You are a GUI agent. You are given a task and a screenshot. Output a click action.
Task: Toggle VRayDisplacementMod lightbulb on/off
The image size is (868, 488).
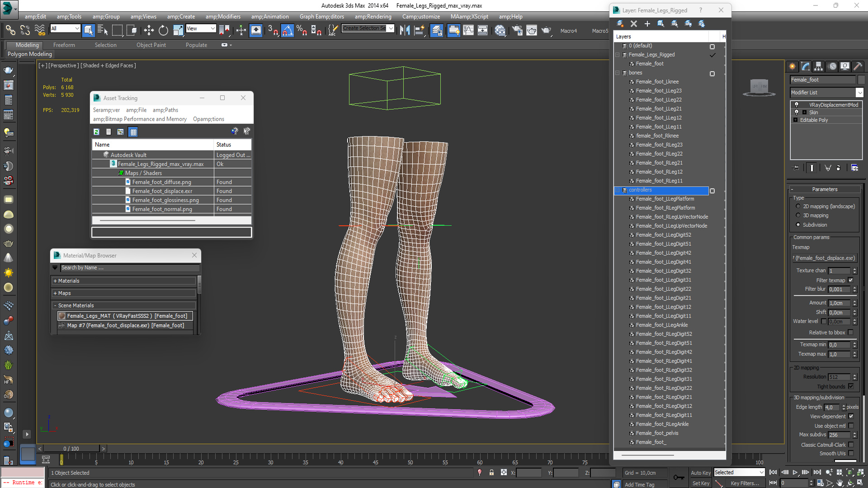pyautogui.click(x=797, y=105)
